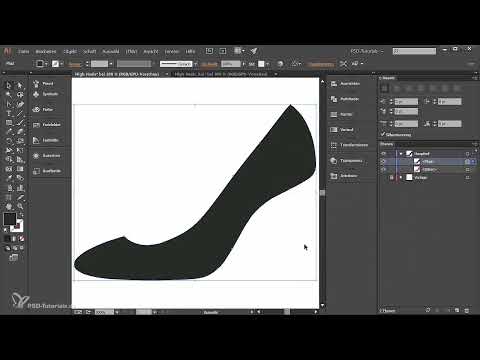Open the Arrange Documents dropdown
The width and height of the screenshot is (480, 360).
point(239,51)
